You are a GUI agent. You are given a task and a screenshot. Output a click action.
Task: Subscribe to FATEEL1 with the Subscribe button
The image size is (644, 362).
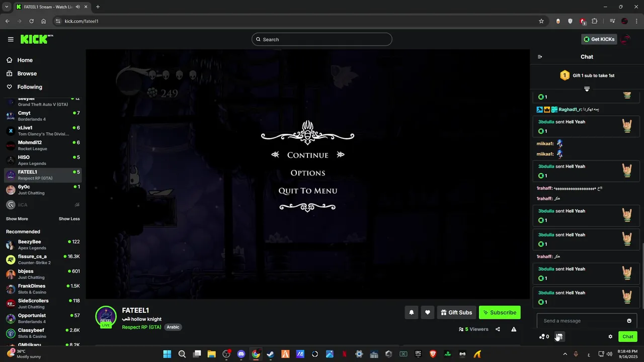pyautogui.click(x=500, y=312)
